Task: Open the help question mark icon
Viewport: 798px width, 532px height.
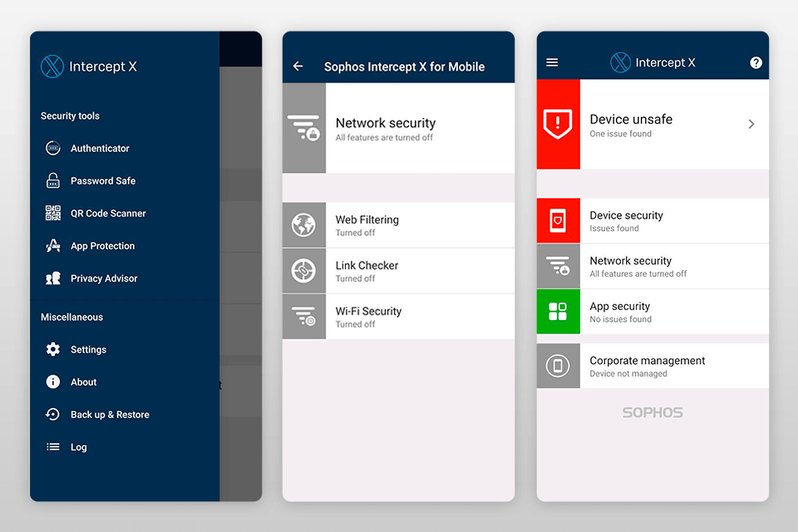Action: 756,62
